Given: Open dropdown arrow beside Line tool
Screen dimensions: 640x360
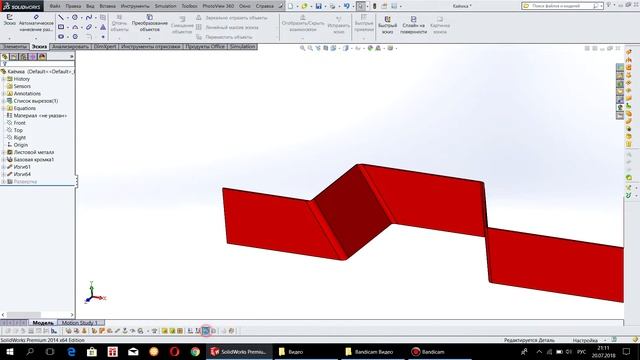Looking at the screenshot, I should tap(68, 18).
